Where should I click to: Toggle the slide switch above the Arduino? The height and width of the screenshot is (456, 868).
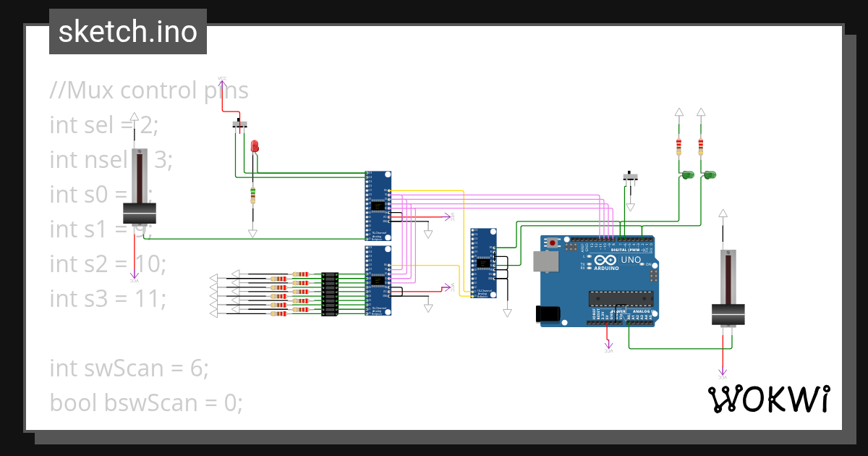[629, 175]
